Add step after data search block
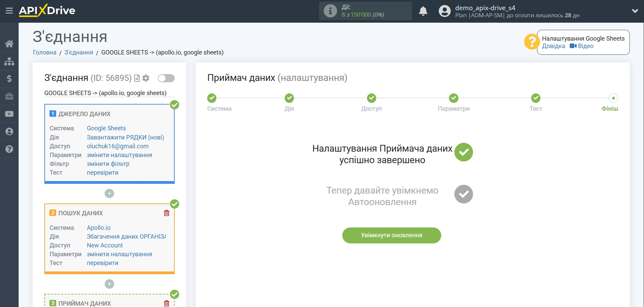Image resolution: width=644 pixels, height=307 pixels. [x=109, y=284]
